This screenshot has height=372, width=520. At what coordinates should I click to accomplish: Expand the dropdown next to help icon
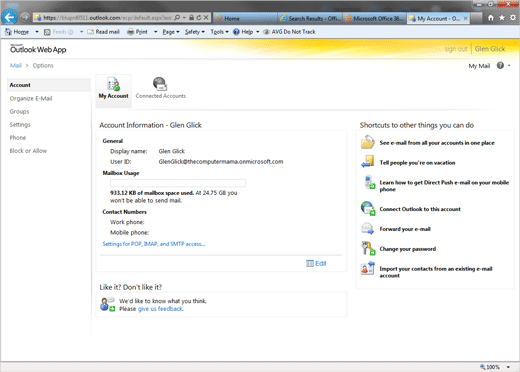(509, 66)
